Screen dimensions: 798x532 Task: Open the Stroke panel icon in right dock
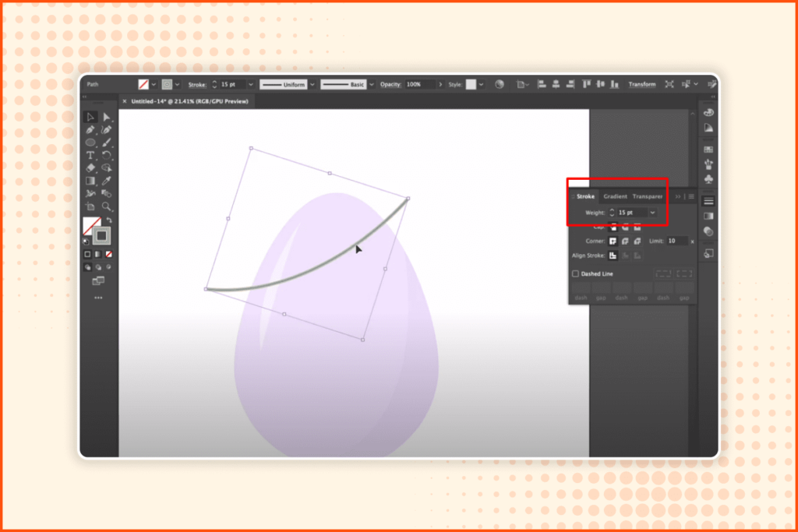(x=708, y=201)
